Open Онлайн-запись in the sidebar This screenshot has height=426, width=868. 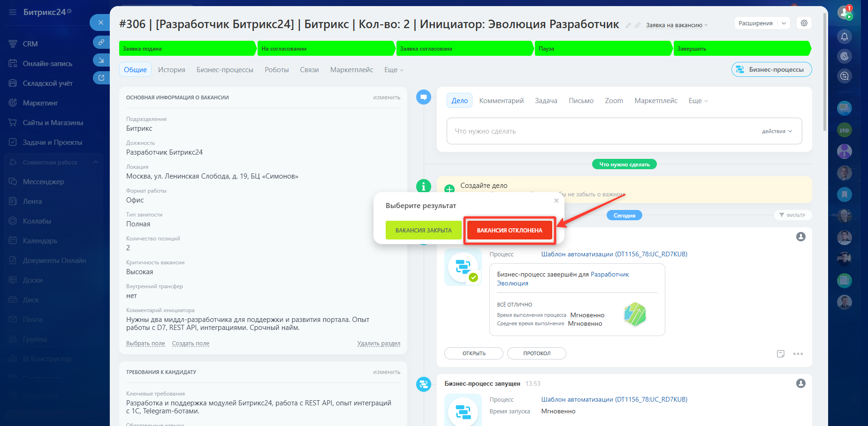pyautogui.click(x=47, y=64)
